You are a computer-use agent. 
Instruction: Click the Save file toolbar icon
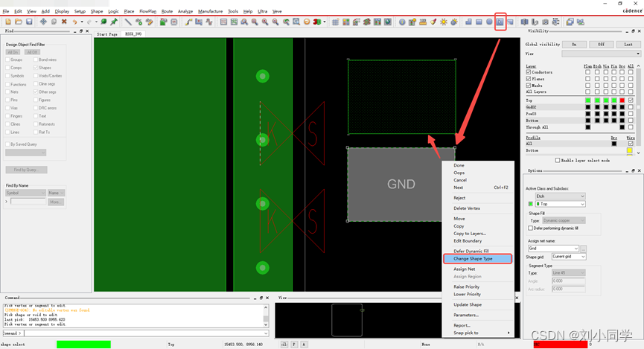(x=29, y=22)
